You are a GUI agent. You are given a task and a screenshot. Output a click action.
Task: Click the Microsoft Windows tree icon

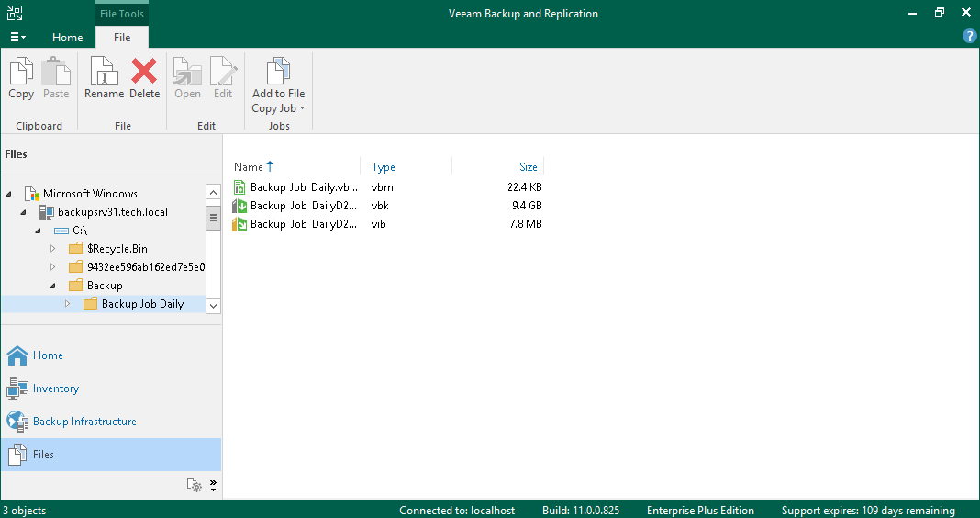[x=32, y=194]
